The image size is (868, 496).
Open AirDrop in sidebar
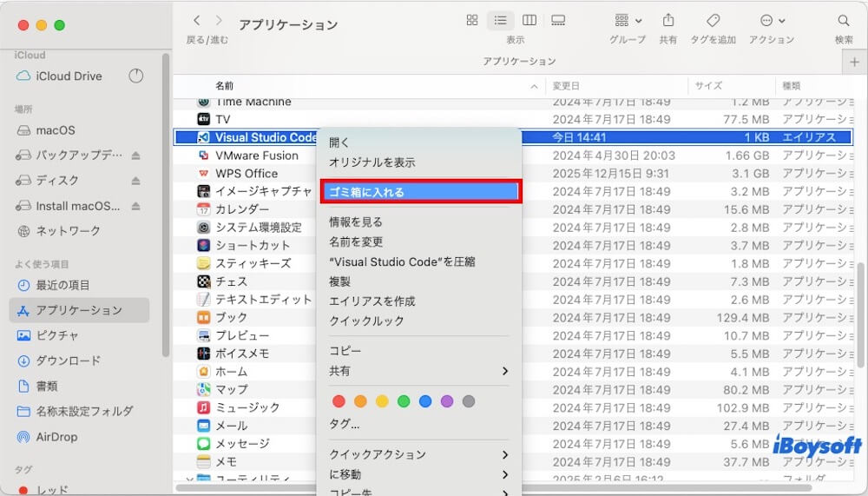coord(56,437)
